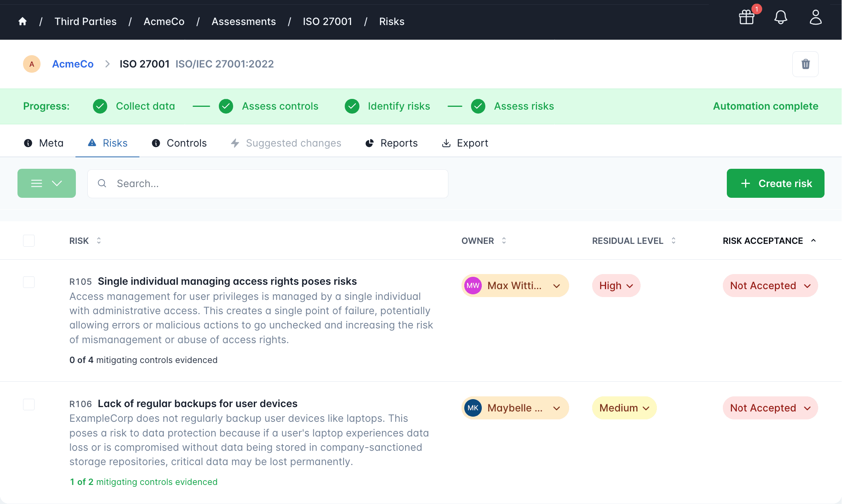Open the High residual level dropdown
Viewport: 842px width, 504px height.
coord(616,286)
